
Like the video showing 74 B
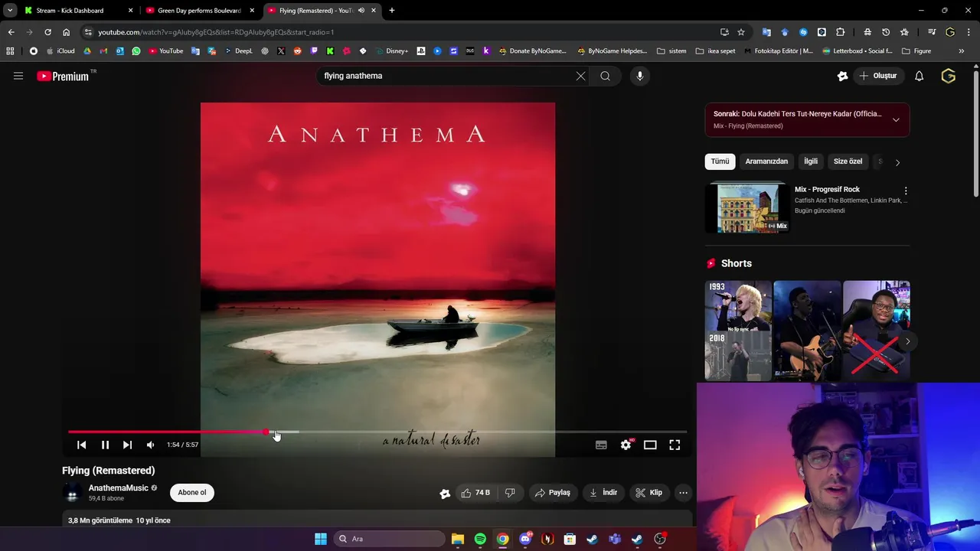(475, 493)
